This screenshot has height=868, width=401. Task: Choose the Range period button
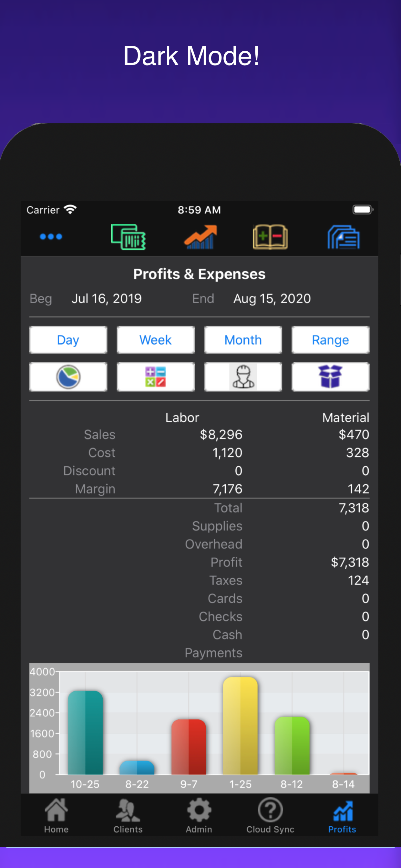point(331,340)
